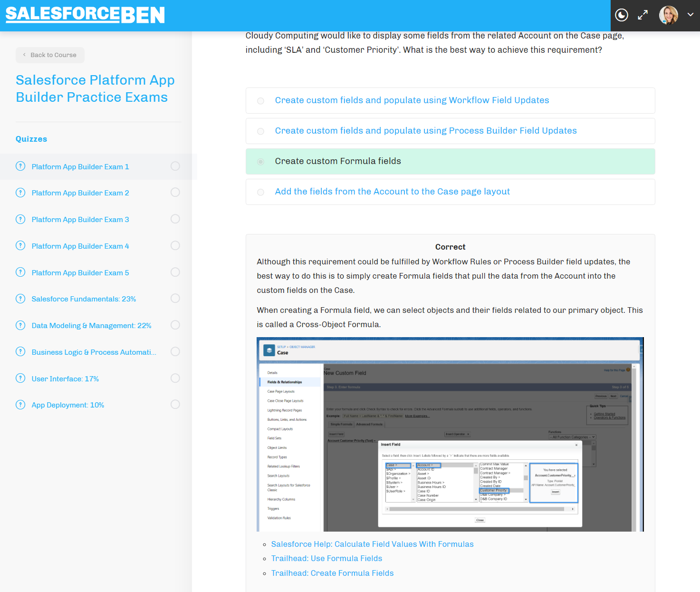Expand the profile dropdown chevron
The height and width of the screenshot is (592, 700).
[690, 15]
